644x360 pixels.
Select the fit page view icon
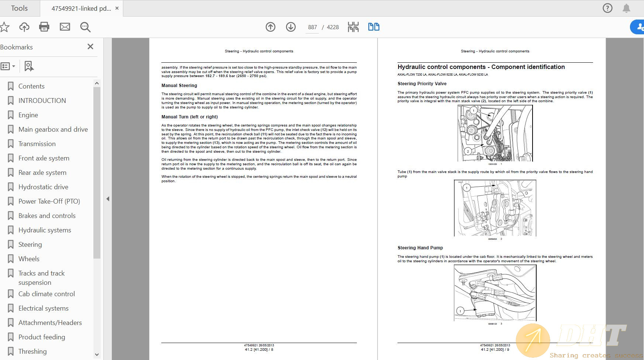coord(353,27)
